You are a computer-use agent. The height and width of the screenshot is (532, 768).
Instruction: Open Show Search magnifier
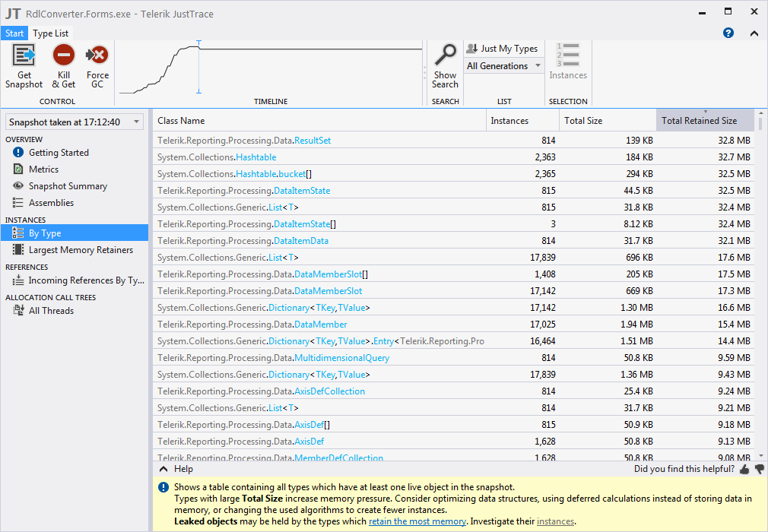point(445,55)
